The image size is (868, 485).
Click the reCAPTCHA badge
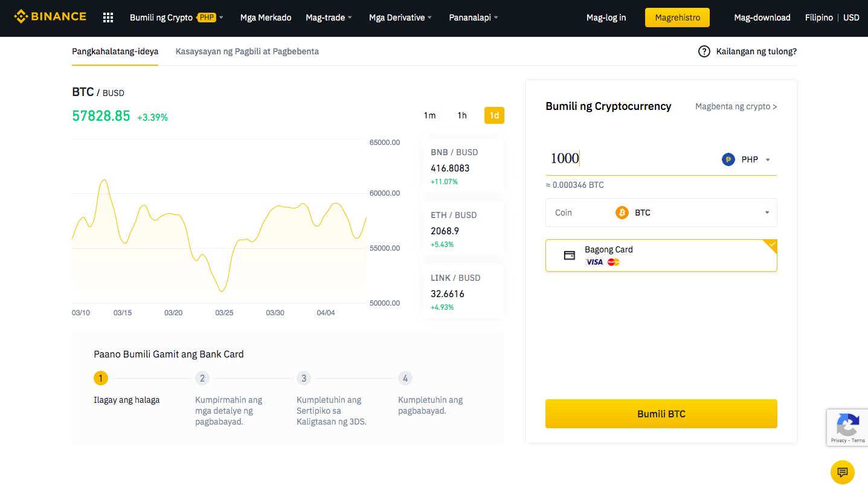coord(847,428)
